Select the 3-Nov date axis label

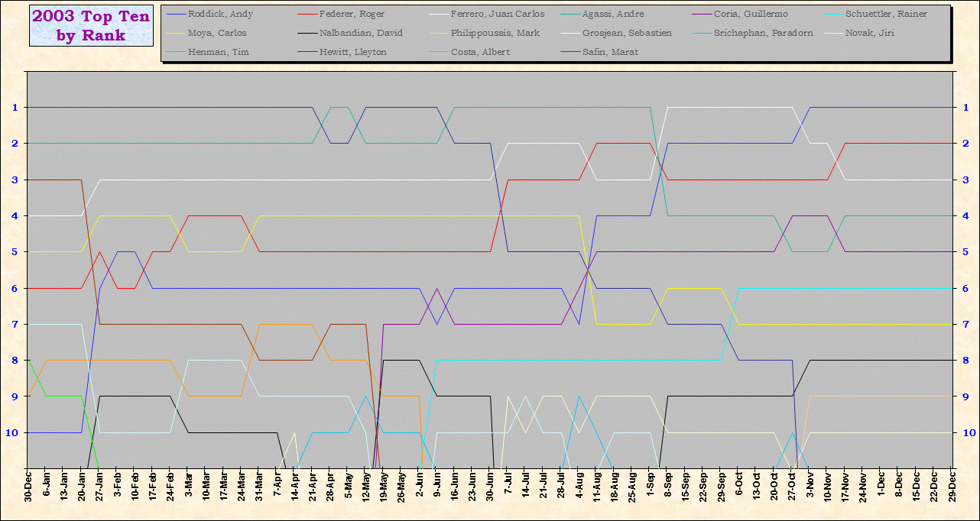click(810, 486)
